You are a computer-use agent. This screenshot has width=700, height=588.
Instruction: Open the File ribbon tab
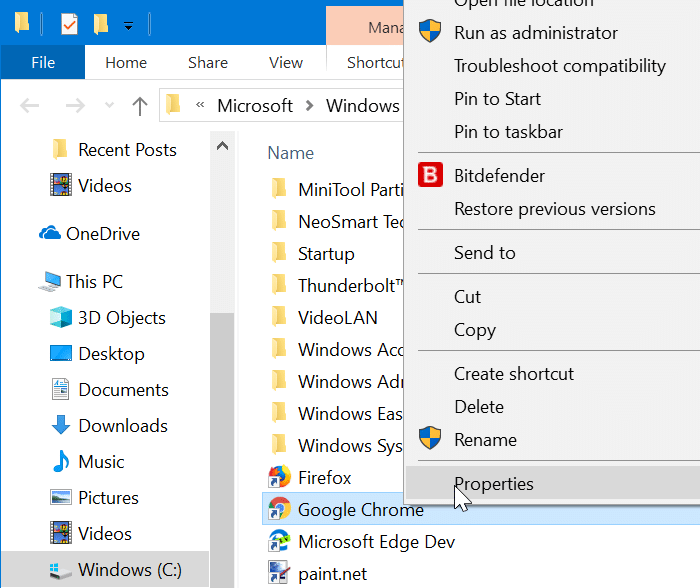click(x=43, y=63)
